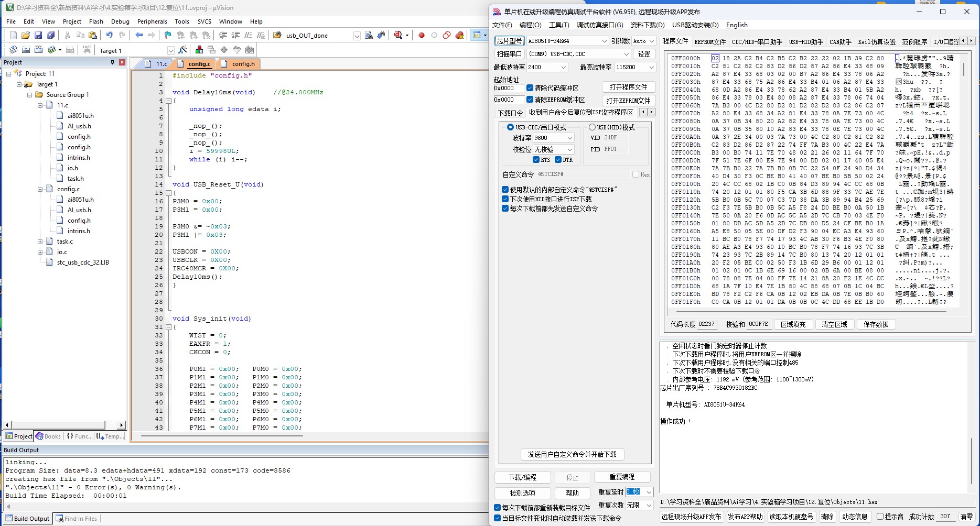Kill all breakpoints with the rightmost breakpoint icon
Viewport: 980px width, 526px height.
coord(460,35)
